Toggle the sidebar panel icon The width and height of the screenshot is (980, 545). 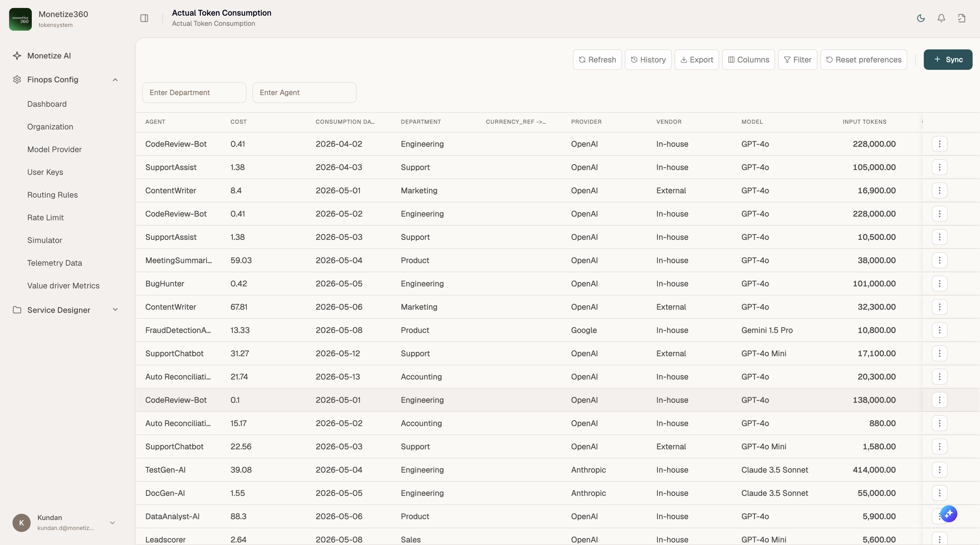click(x=144, y=18)
